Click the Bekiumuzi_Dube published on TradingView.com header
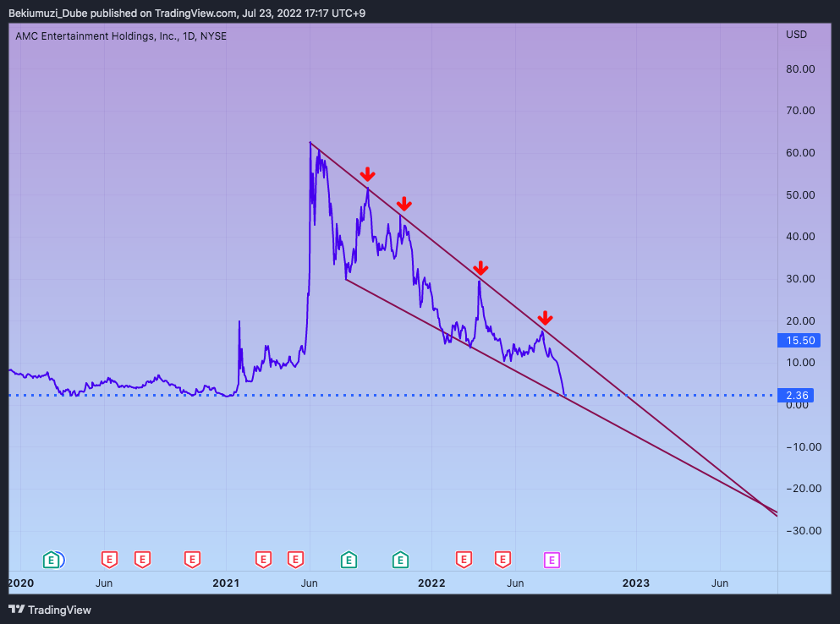The width and height of the screenshot is (840, 624). [187, 14]
